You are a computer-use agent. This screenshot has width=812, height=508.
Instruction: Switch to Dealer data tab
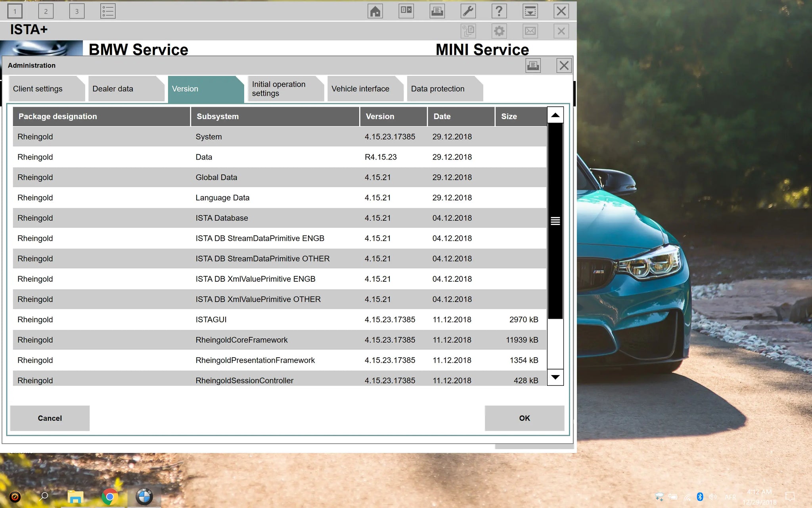[x=126, y=89]
